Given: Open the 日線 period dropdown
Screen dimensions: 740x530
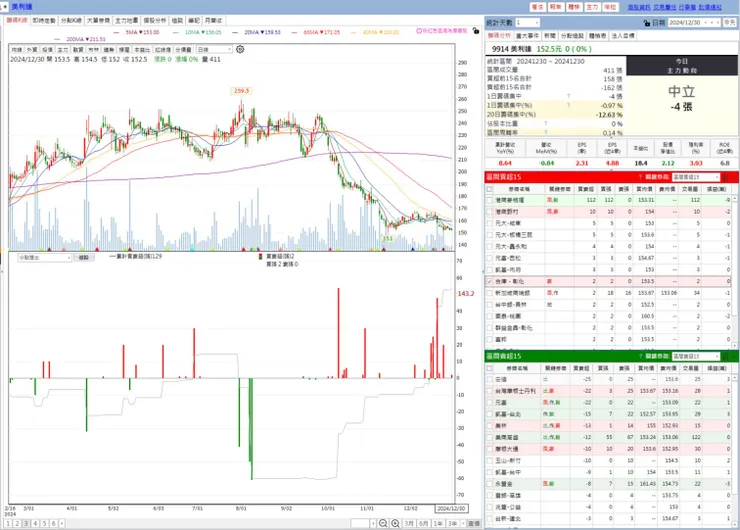Looking at the screenshot, I should coord(214,50).
